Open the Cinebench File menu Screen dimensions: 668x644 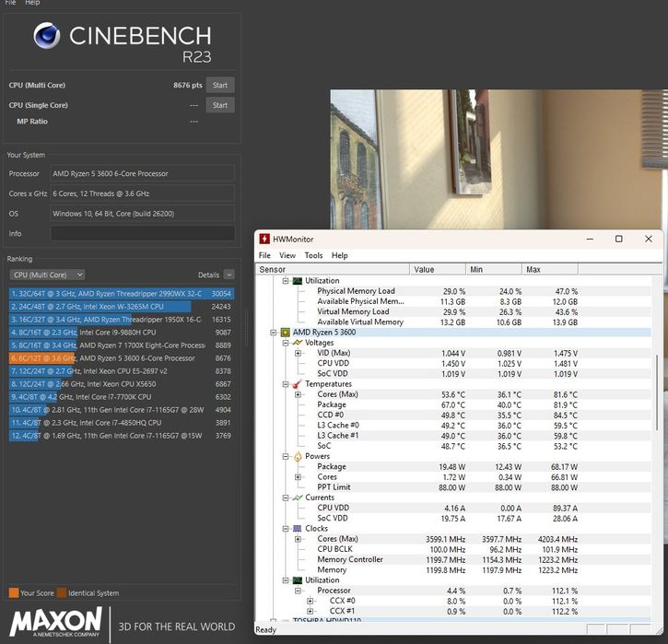coord(10,3)
